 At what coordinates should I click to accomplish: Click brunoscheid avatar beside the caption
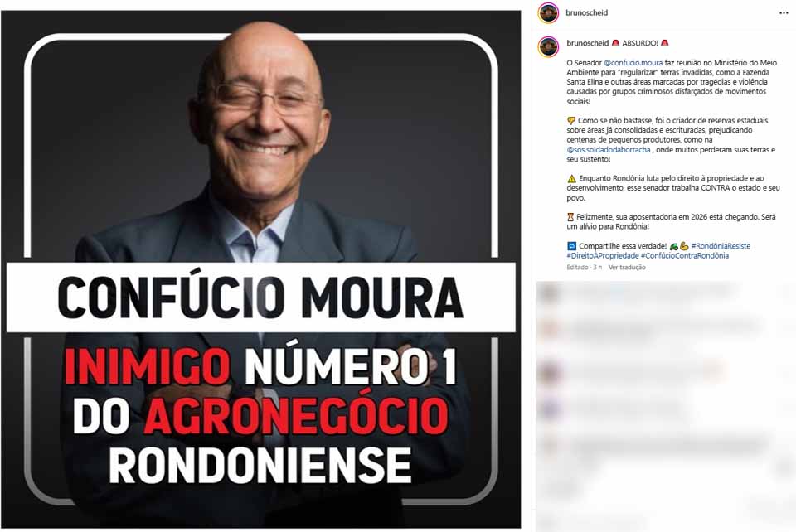click(548, 46)
